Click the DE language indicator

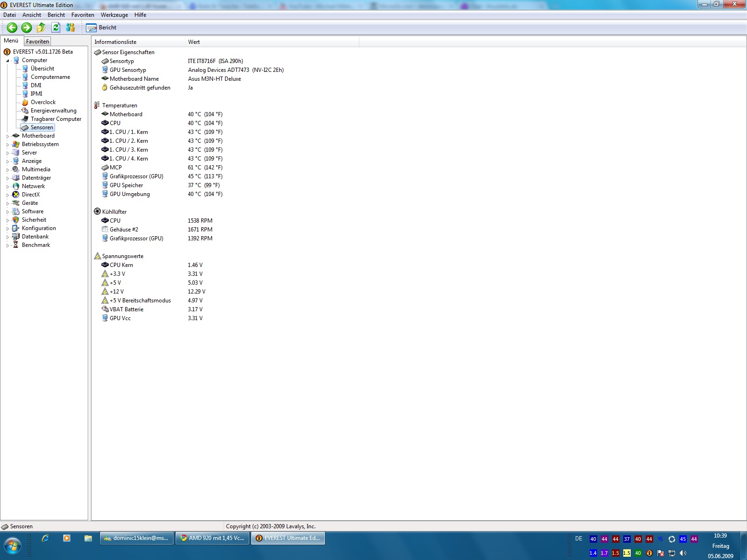tap(579, 539)
